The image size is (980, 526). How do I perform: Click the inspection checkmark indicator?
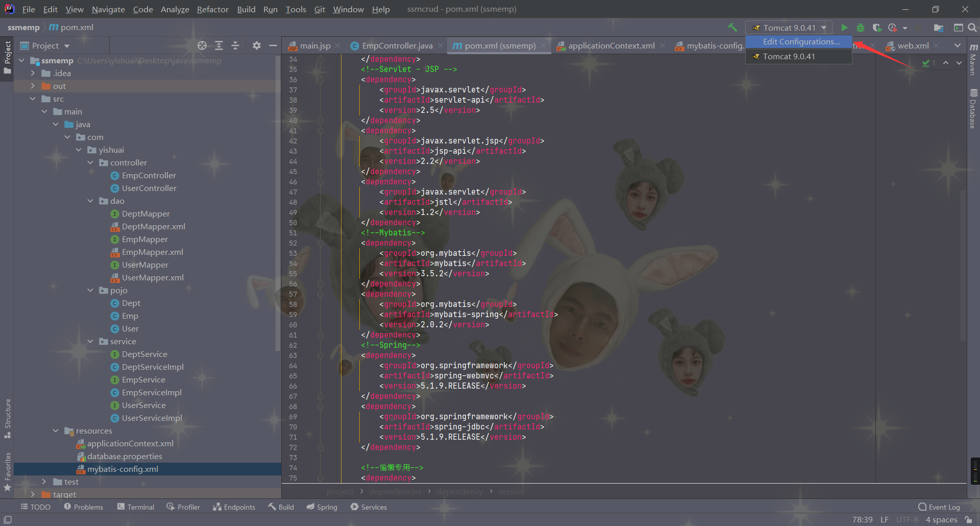[928, 63]
